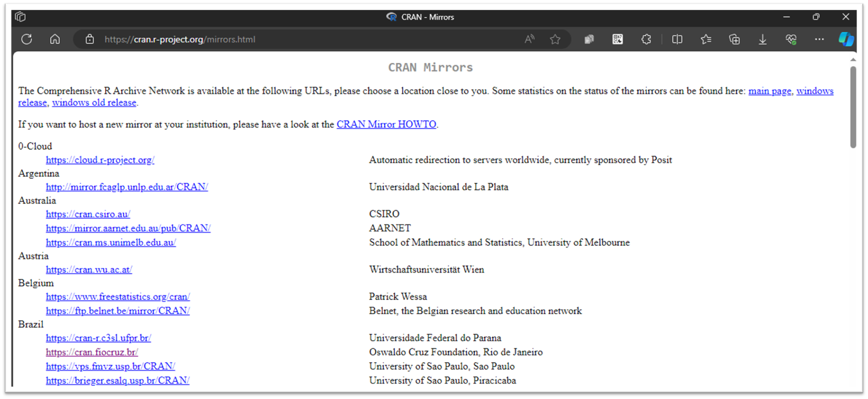Image resolution: width=868 pixels, height=399 pixels.
Task: Open the mirror.fcaglp.unlp.edu.ar mirror link
Action: (x=127, y=187)
